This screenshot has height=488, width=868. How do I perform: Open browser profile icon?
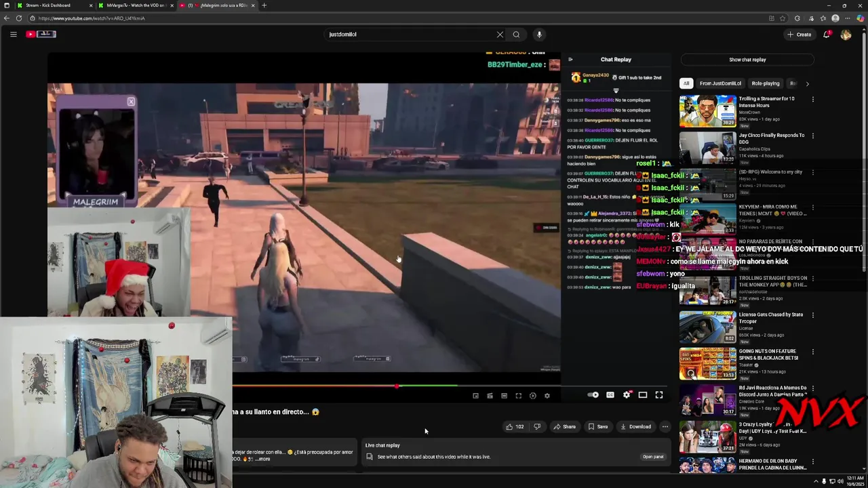point(835,18)
